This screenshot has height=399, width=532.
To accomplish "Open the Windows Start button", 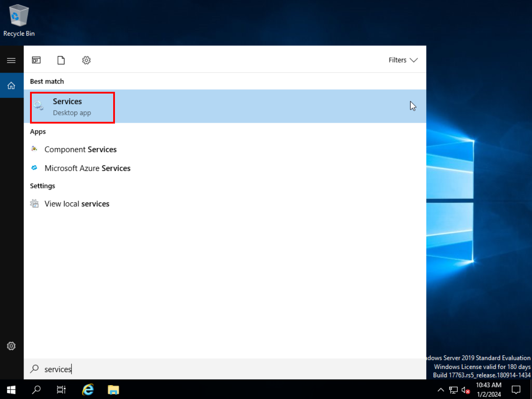I will [11, 389].
